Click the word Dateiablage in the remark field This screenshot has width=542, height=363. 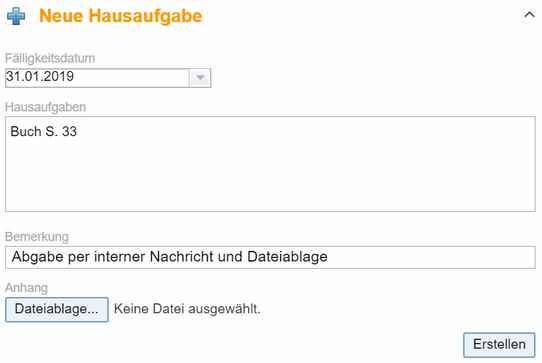[287, 257]
